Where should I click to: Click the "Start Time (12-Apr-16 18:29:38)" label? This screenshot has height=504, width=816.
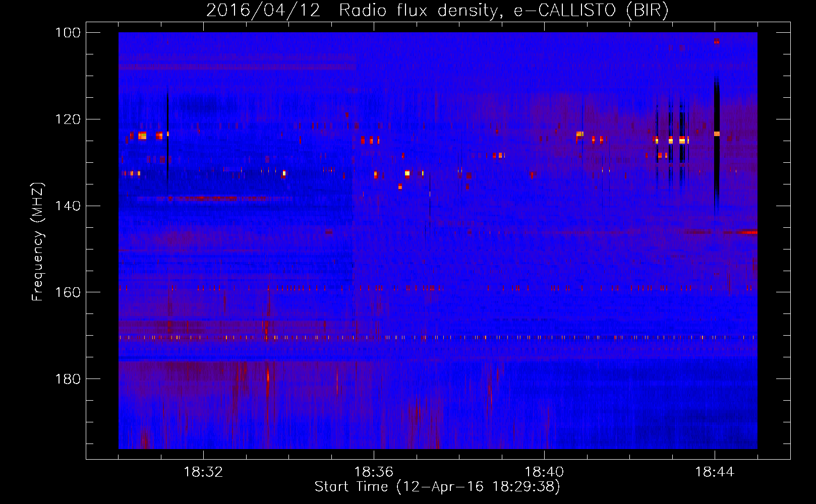437,487
